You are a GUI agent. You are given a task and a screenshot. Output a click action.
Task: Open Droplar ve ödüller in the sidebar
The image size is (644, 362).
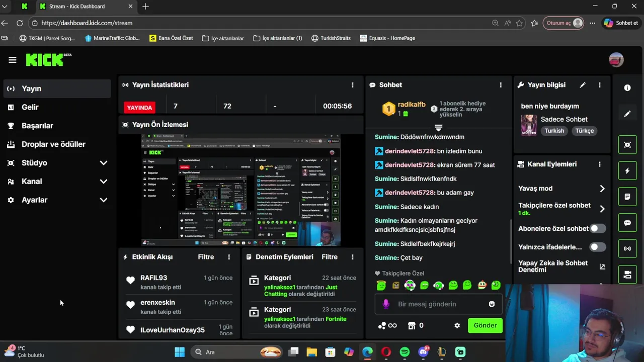(x=57, y=144)
